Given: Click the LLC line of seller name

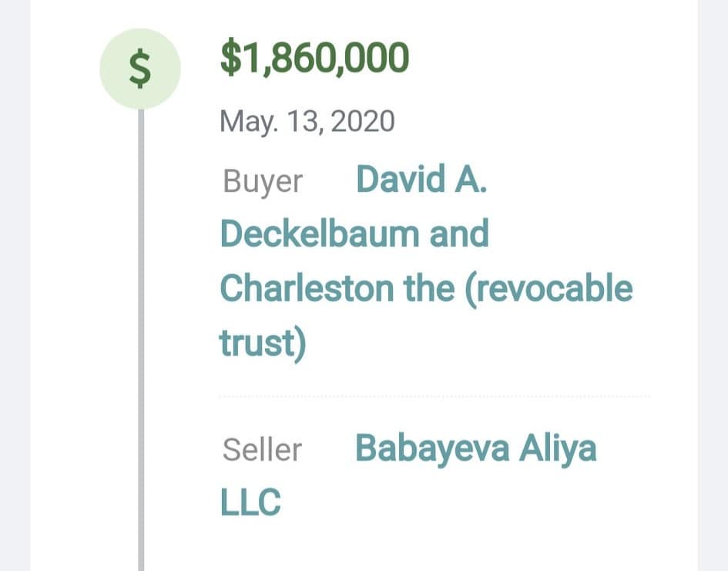Looking at the screenshot, I should pos(250,502).
